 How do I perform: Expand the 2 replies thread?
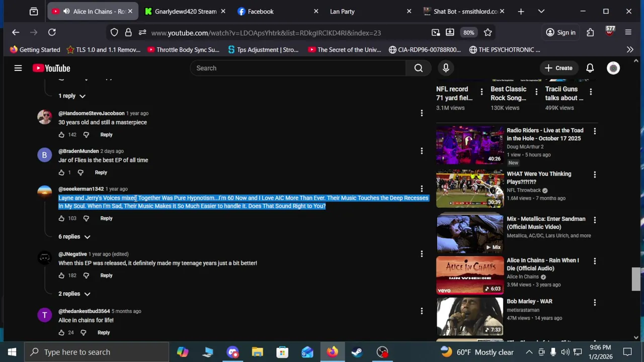coord(73,294)
